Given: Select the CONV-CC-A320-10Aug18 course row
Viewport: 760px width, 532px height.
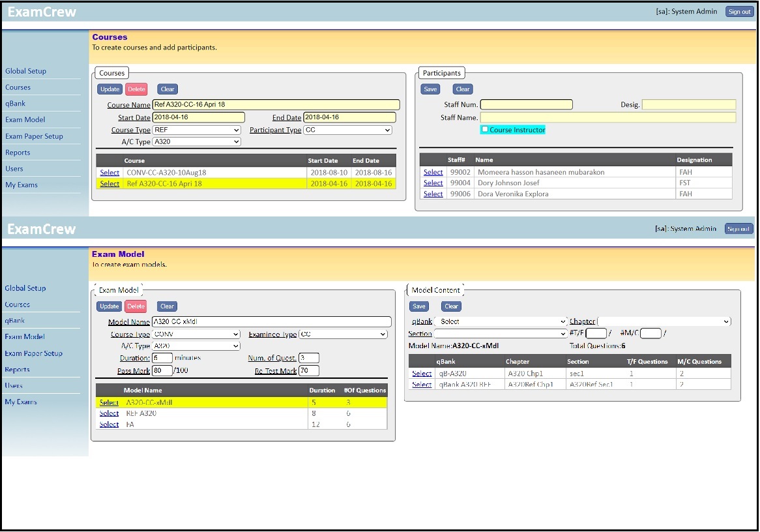Looking at the screenshot, I should [110, 173].
